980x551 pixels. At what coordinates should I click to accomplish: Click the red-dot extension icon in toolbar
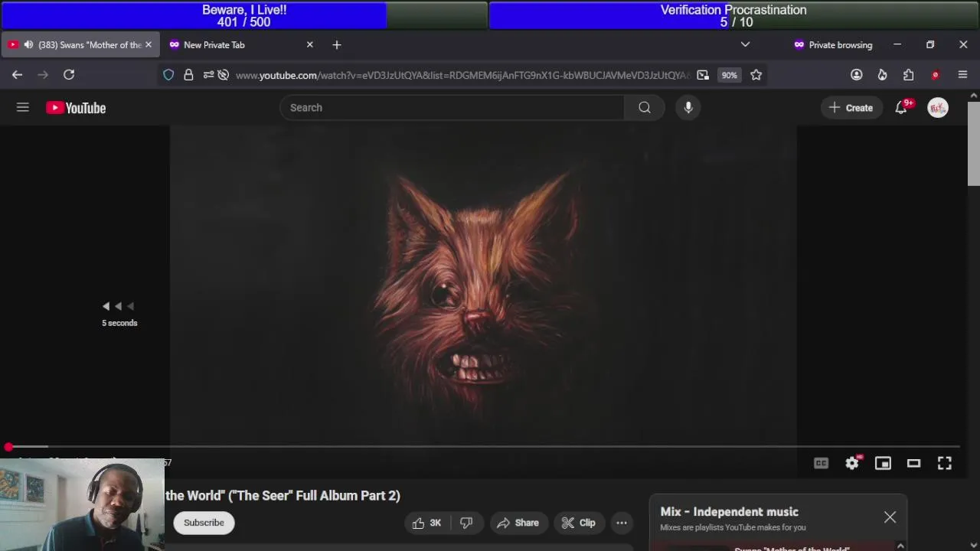click(x=935, y=75)
